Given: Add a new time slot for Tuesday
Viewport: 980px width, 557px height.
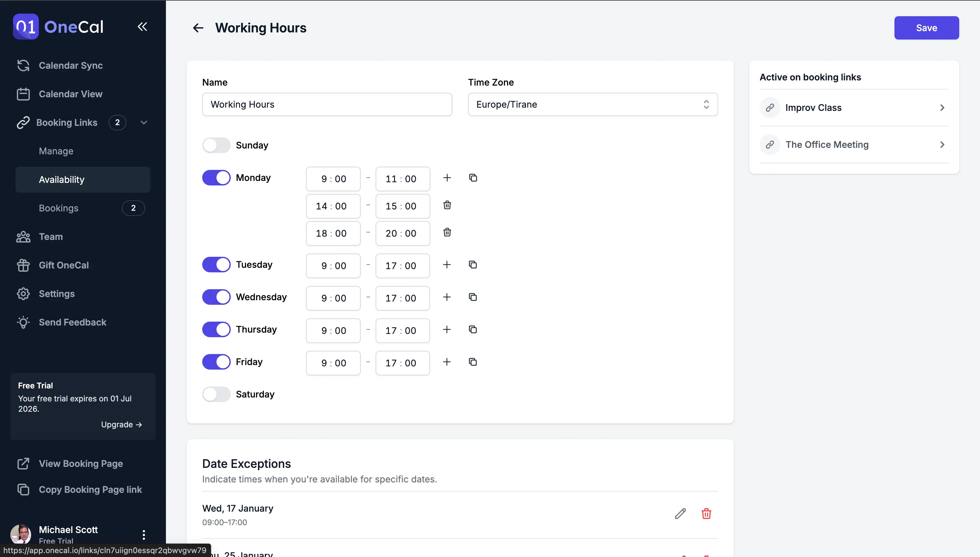Looking at the screenshot, I should 447,265.
